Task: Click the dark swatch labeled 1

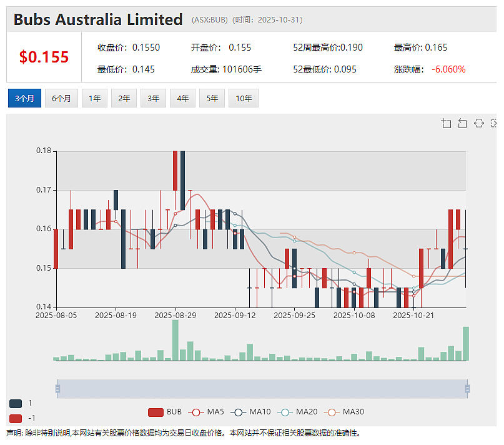Action: 16,404
